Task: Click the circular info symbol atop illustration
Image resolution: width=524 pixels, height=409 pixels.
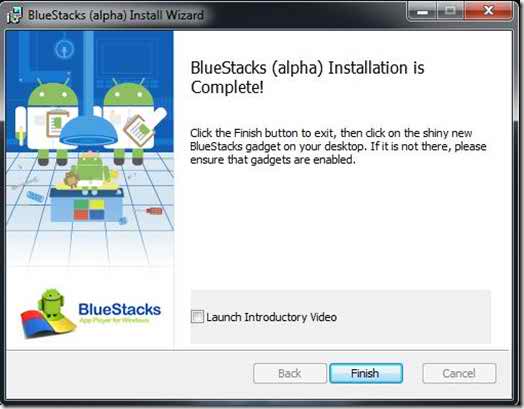Action: pos(64,49)
